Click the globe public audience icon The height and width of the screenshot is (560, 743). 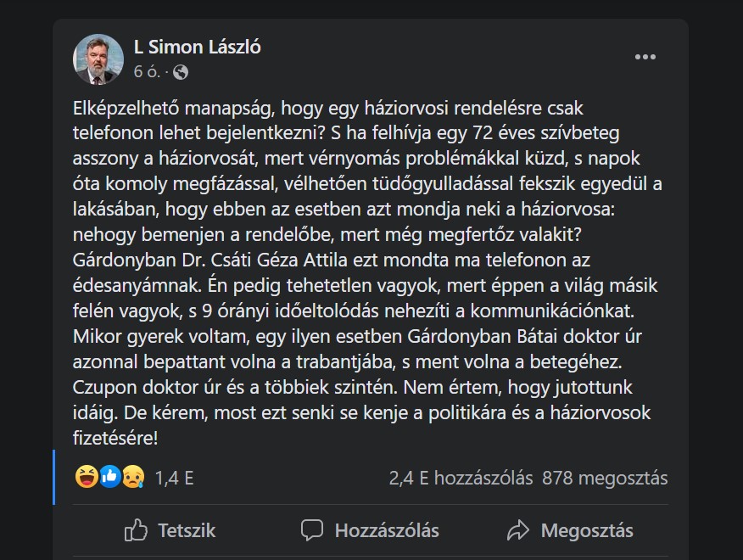click(x=180, y=72)
